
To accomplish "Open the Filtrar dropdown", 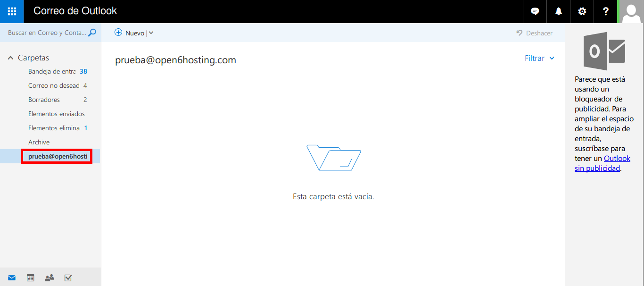I will (540, 58).
